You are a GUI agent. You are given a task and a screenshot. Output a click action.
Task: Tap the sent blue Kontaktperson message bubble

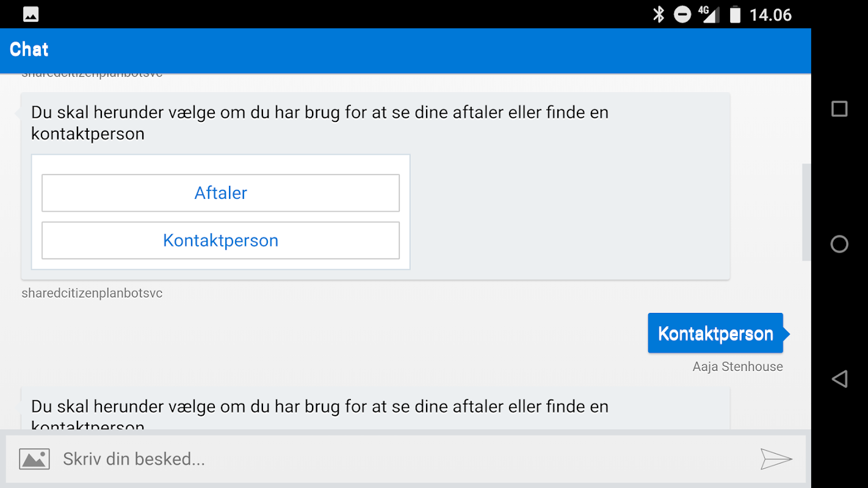[715, 333]
